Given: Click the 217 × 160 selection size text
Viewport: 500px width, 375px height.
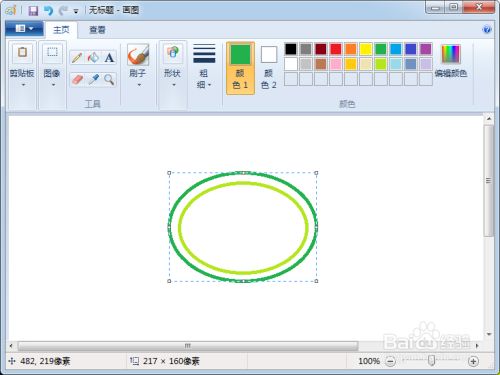Looking at the screenshot, I should (x=171, y=361).
